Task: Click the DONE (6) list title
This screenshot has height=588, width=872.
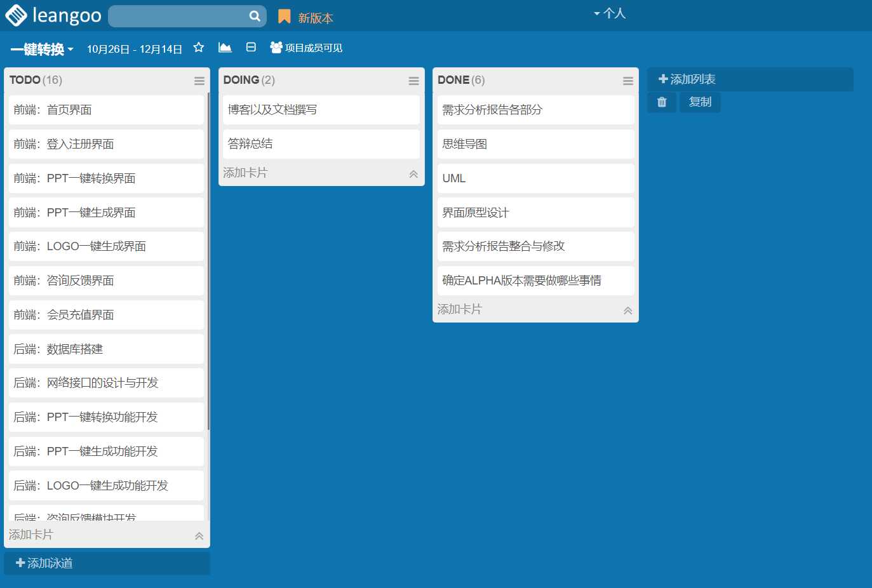Action: [461, 80]
